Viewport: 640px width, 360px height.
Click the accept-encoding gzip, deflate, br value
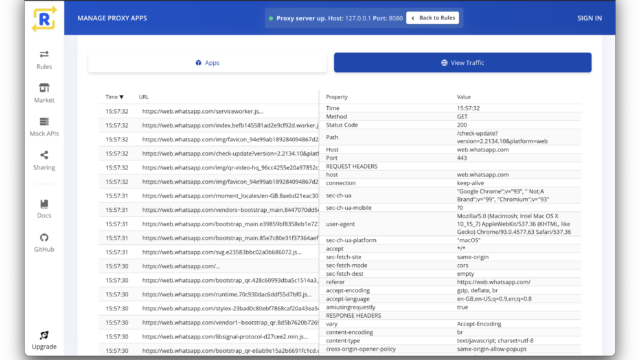[x=477, y=291]
